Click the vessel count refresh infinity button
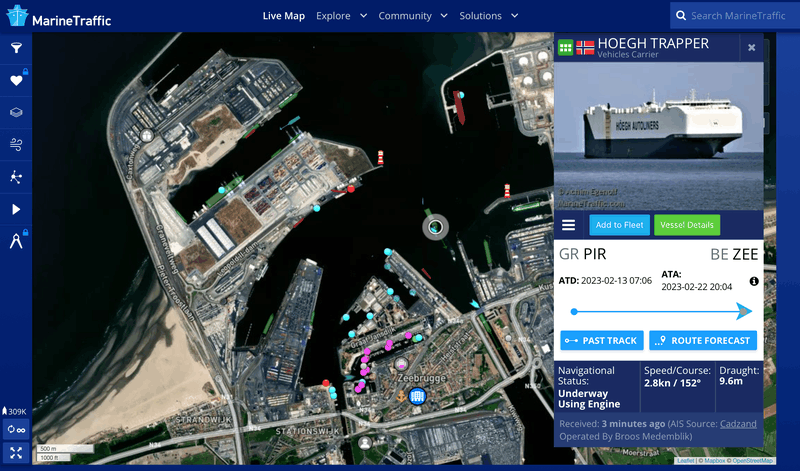 tap(16, 430)
